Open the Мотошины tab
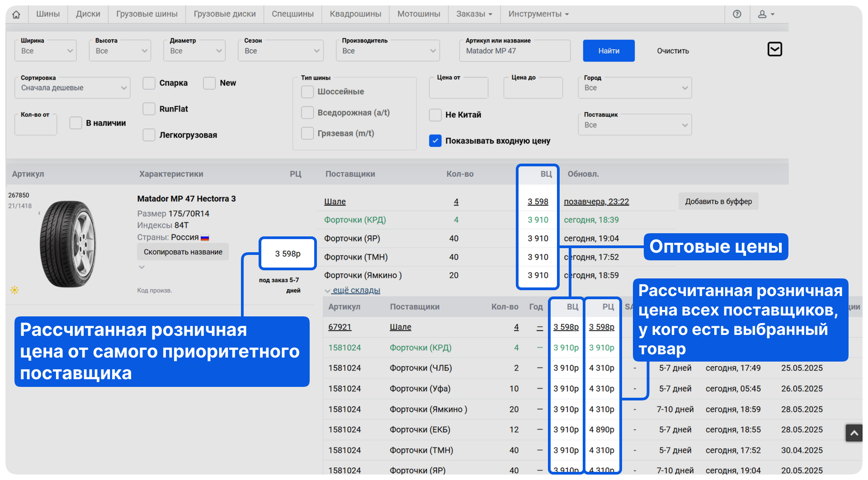 [419, 14]
